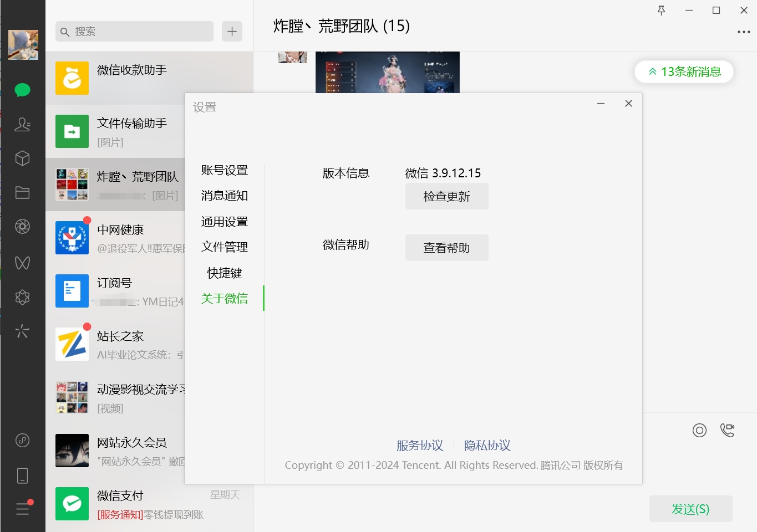Screen dimensions: 757x532
Task: Click the 发送(S) send button
Action: tap(690, 509)
